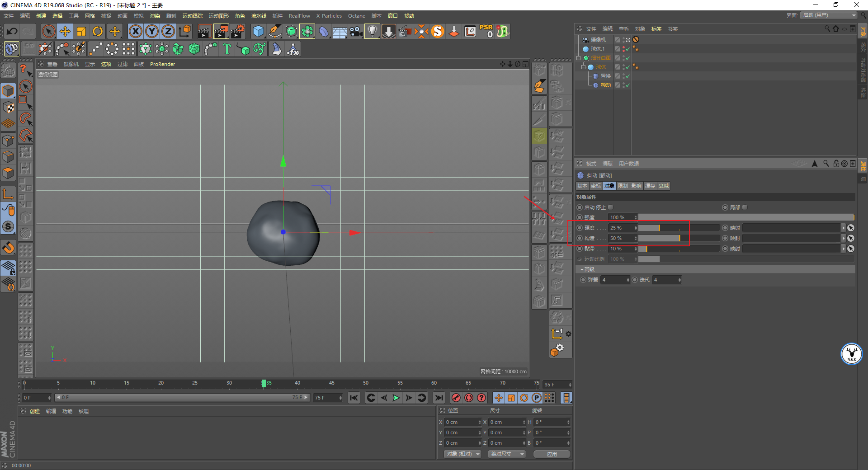Expand the 黏滞 映射 field arrow
Screen dimensions: 868x470
[x=843, y=249]
